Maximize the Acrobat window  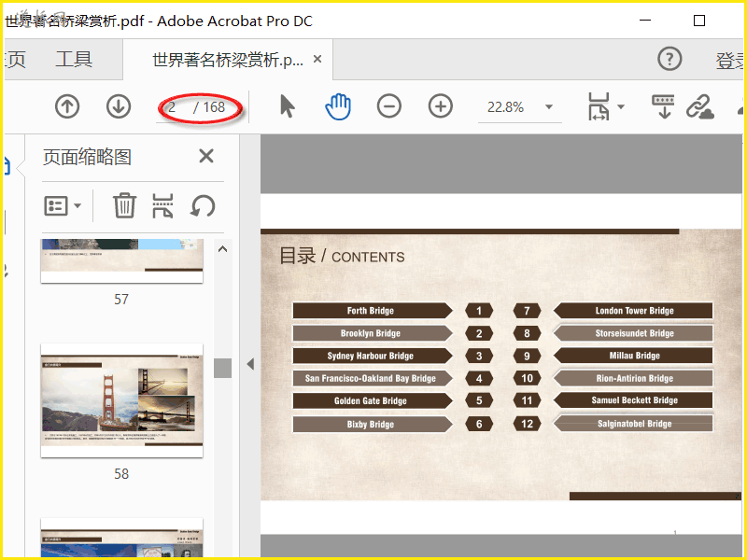pos(698,21)
